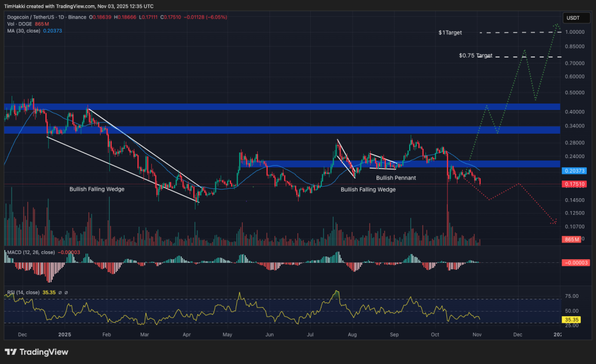Click the Binance exchange label in the legend
The width and height of the screenshot is (596, 364).
tap(77, 17)
